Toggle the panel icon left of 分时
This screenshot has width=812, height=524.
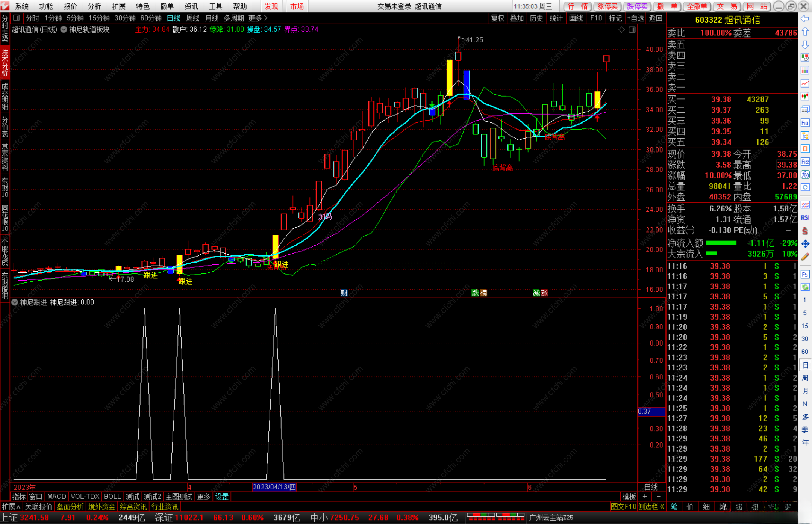click(x=16, y=18)
